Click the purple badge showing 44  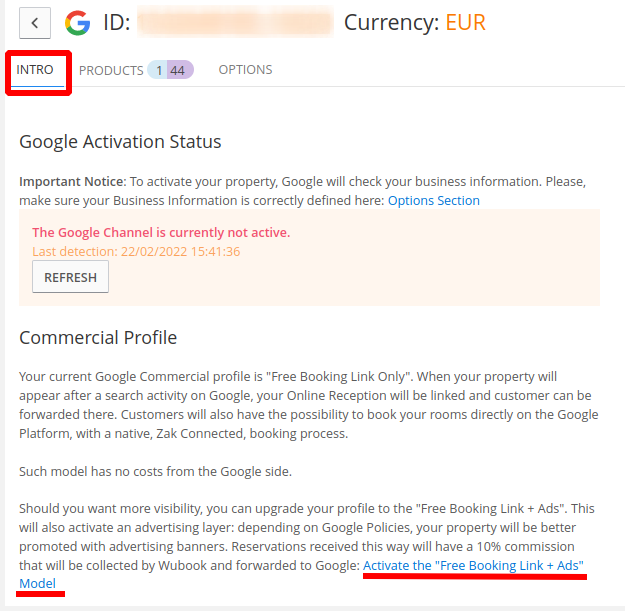179,70
